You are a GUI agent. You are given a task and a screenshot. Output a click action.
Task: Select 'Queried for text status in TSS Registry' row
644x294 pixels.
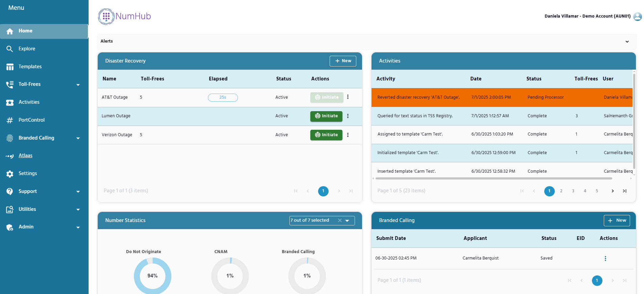tap(502, 116)
